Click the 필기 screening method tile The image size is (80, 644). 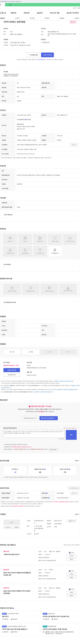click(x=49, y=352)
